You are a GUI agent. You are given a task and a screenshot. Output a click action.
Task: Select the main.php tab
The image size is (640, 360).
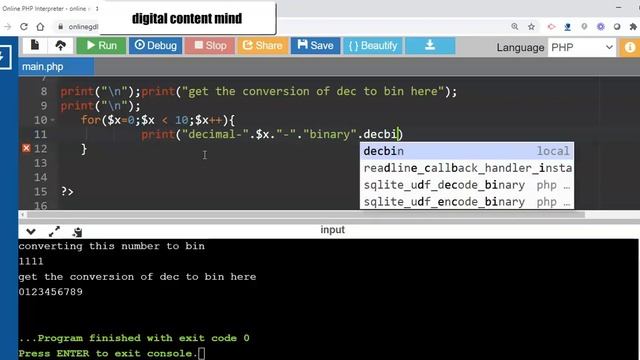coord(56,67)
